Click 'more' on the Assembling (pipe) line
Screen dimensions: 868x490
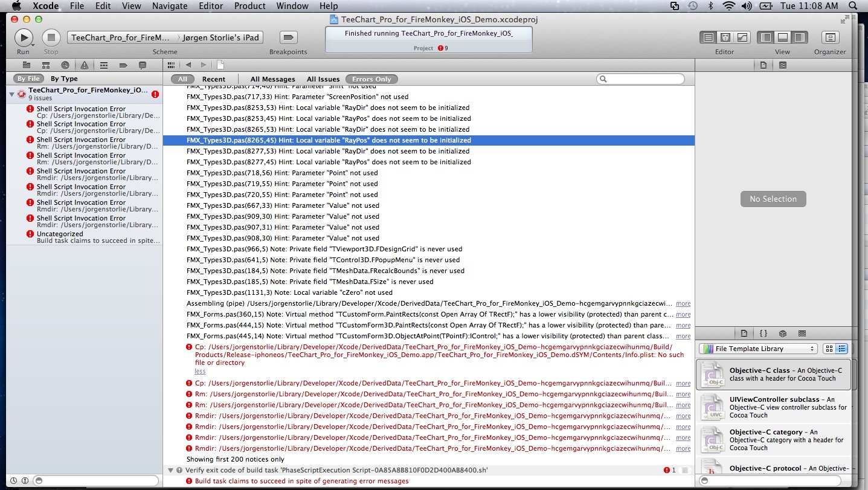[x=683, y=303]
